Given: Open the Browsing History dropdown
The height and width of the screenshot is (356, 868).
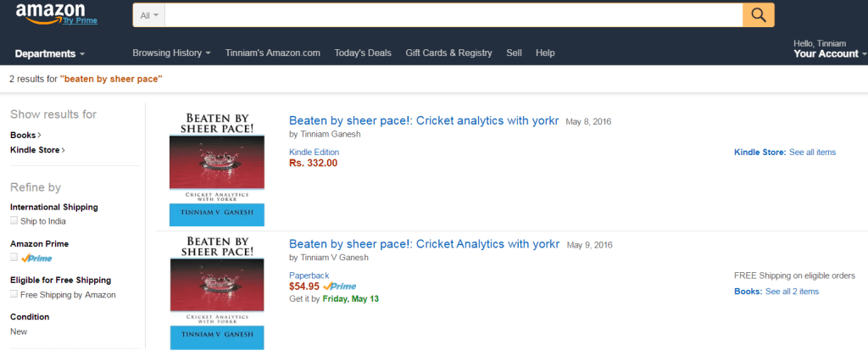Looking at the screenshot, I should (x=171, y=53).
